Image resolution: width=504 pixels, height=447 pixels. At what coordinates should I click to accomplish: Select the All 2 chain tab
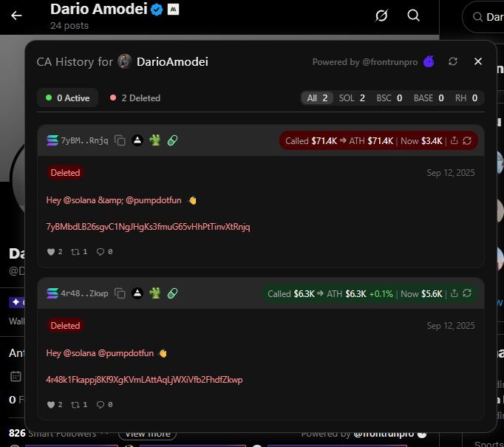pyautogui.click(x=317, y=98)
